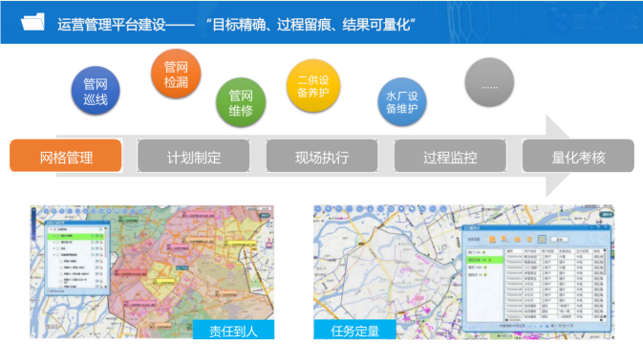Click the white folder icon in header

[32, 22]
